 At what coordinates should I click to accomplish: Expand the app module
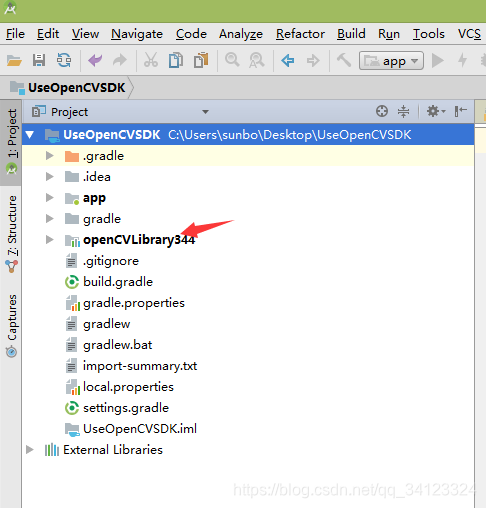pos(50,198)
